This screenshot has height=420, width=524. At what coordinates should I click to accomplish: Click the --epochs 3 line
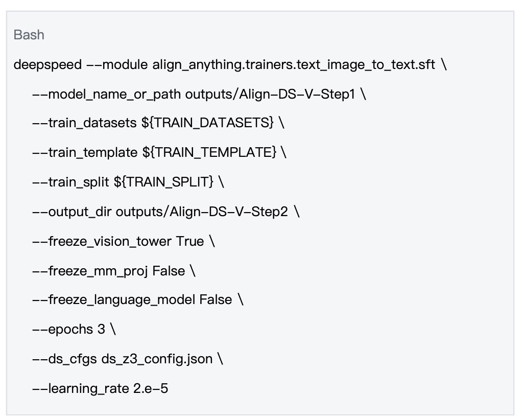(x=74, y=329)
